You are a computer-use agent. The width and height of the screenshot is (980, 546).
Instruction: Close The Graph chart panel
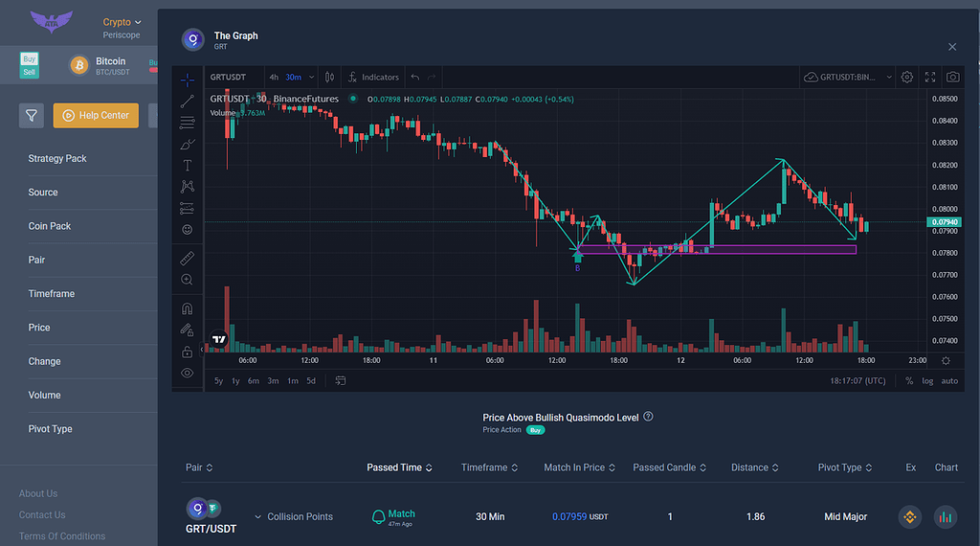click(952, 47)
